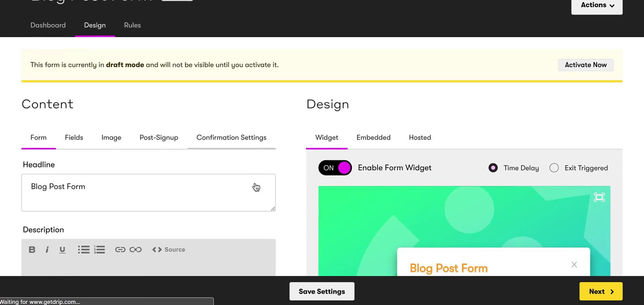The image size is (644, 305).
Task: Click the orange Blog Post Form preview title
Action: [449, 268]
